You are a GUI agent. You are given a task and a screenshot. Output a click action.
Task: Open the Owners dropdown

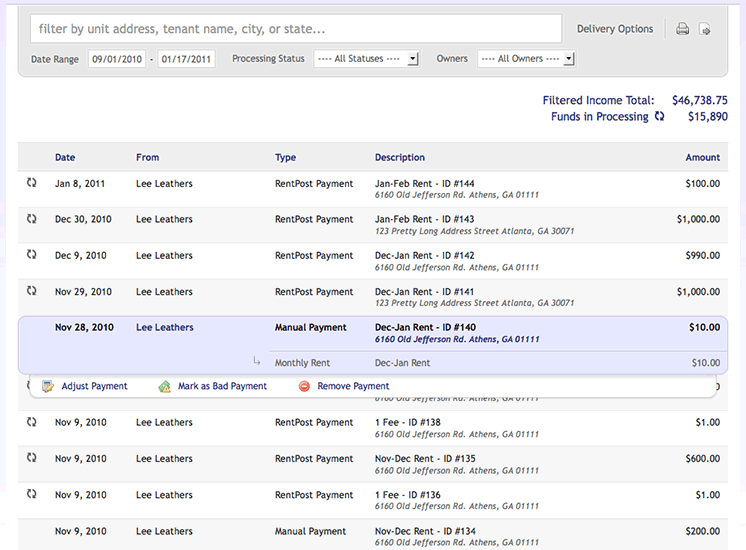click(526, 59)
